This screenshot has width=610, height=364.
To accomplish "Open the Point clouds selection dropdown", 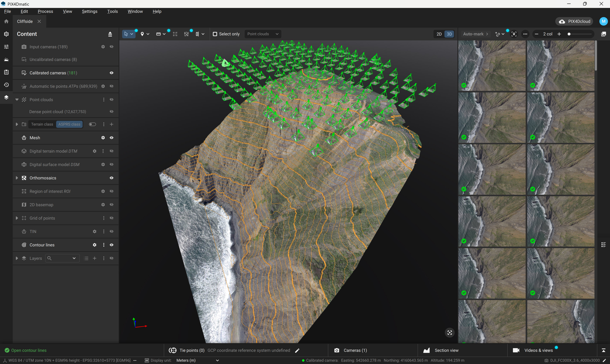I will coord(263,34).
